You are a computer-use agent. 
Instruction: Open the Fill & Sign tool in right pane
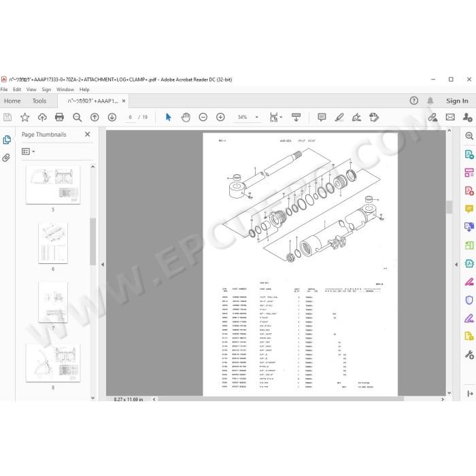pos(469,318)
